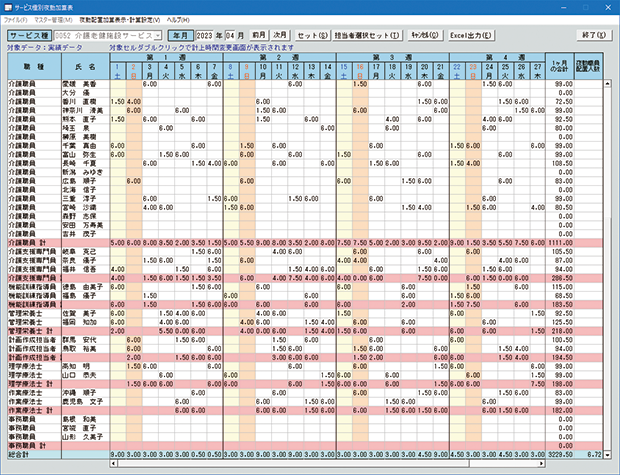Go to next month with 次月

point(280,35)
